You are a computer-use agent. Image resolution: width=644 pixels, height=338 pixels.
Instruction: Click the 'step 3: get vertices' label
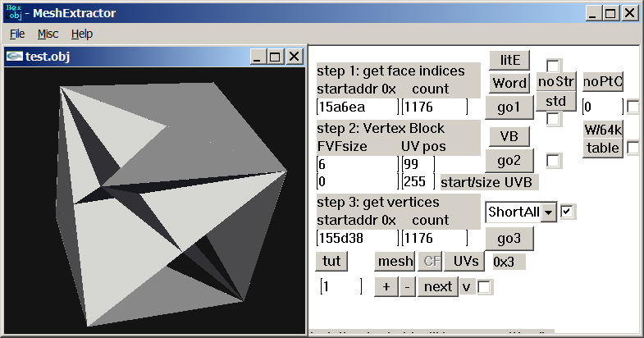coord(378,203)
